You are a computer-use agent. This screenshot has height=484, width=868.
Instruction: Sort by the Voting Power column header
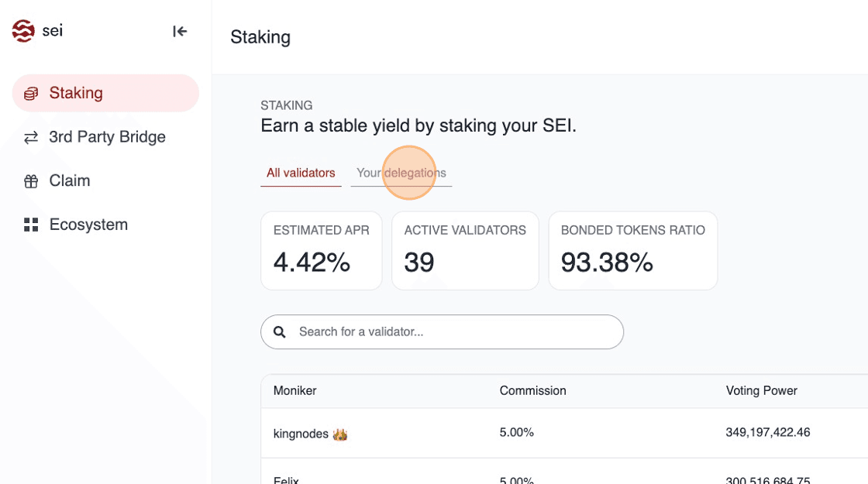click(761, 391)
